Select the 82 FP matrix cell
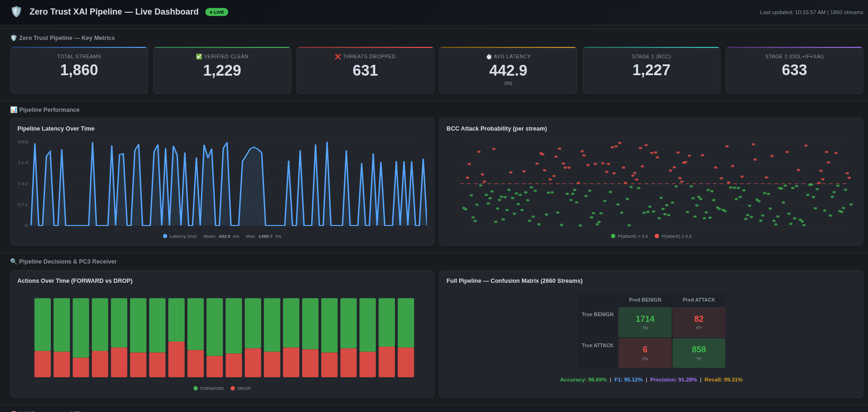Viewport: 868px width, 412px height. tap(699, 322)
